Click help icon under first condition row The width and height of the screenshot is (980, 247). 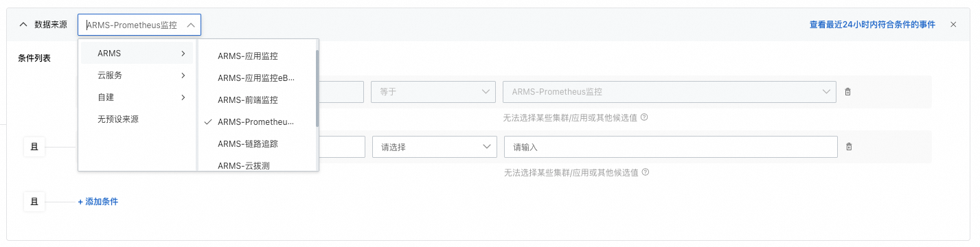pos(644,117)
